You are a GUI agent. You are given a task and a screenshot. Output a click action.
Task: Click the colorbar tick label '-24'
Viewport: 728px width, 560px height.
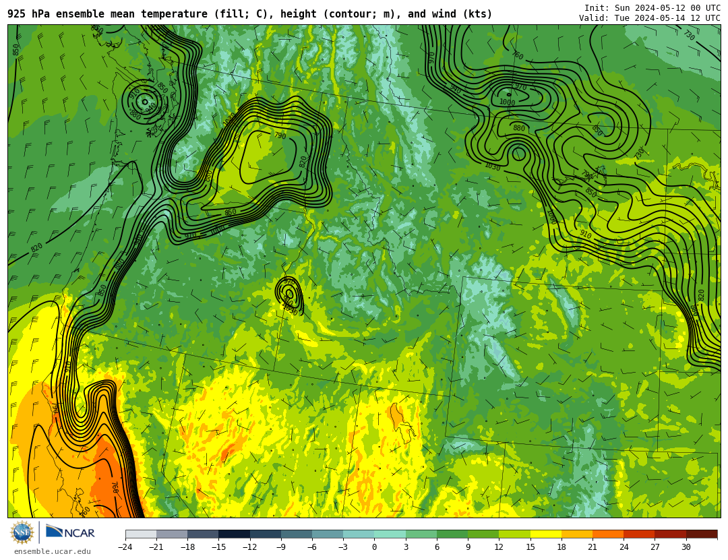tap(125, 547)
